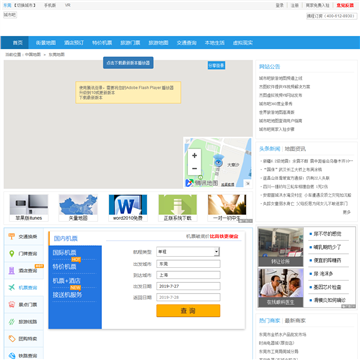Click the red 景点门票 sidebar icon
The width and height of the screenshot is (360, 360).
point(12,304)
